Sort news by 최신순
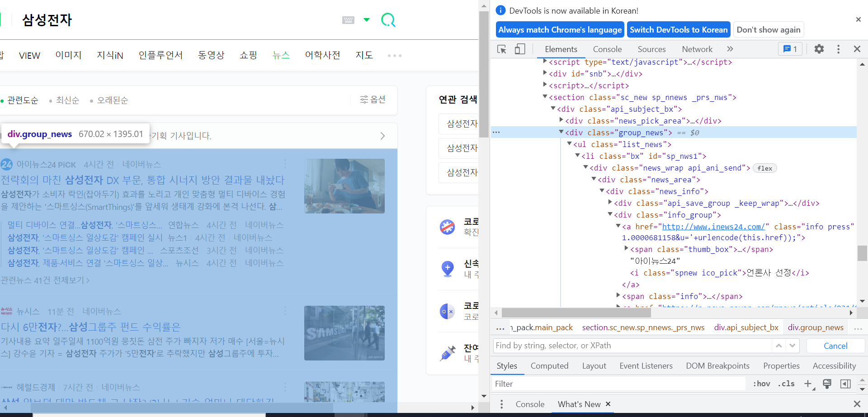The width and height of the screenshot is (868, 417). tap(67, 100)
